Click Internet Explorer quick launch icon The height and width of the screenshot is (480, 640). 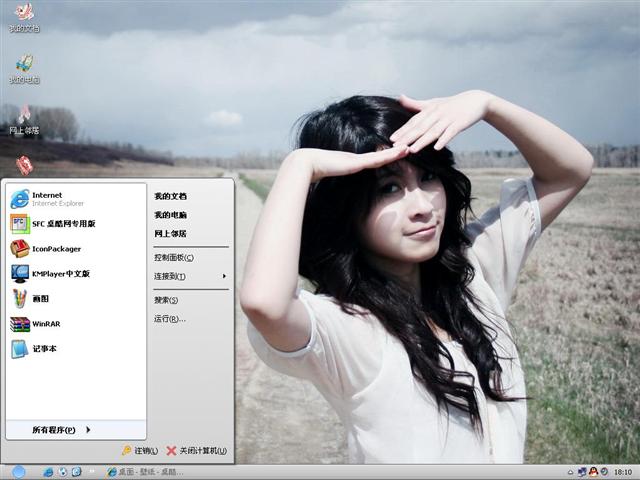coord(48,472)
